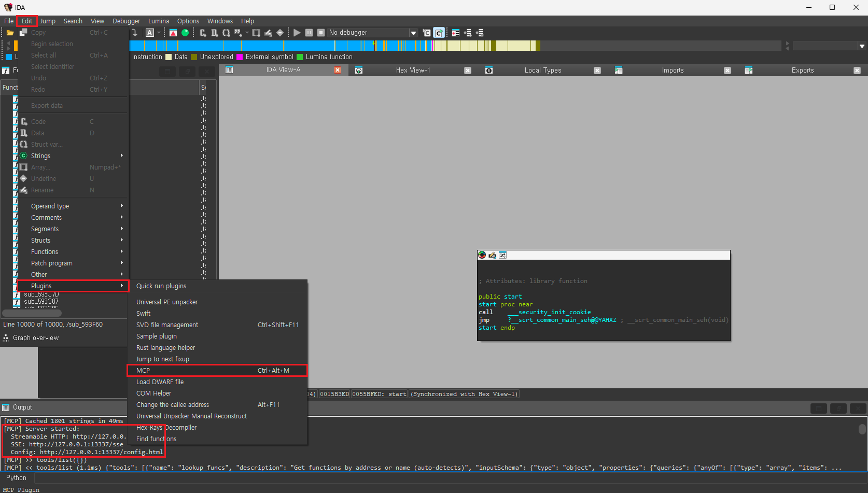Select MCP in the Plugins submenu

coord(217,371)
